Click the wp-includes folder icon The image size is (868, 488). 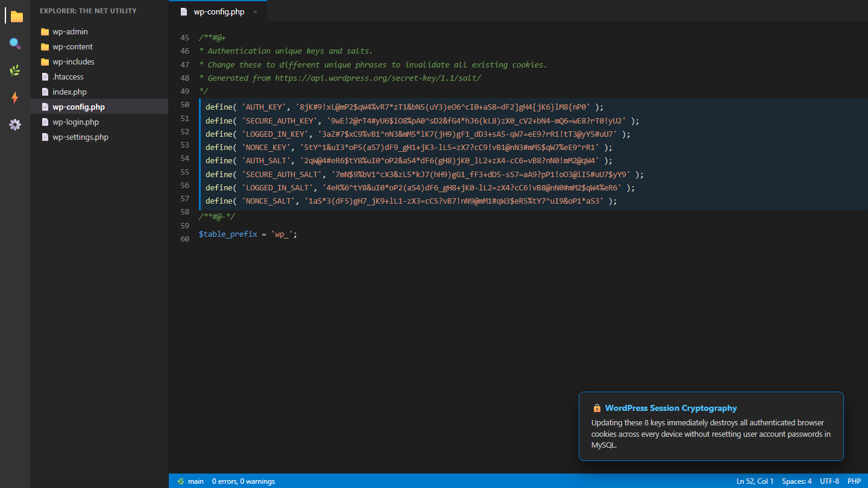click(x=45, y=62)
